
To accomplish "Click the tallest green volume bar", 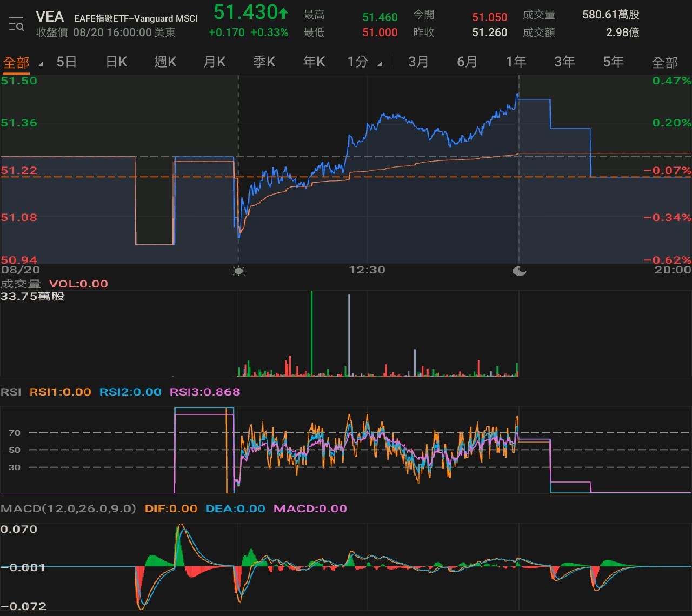I will [311, 332].
